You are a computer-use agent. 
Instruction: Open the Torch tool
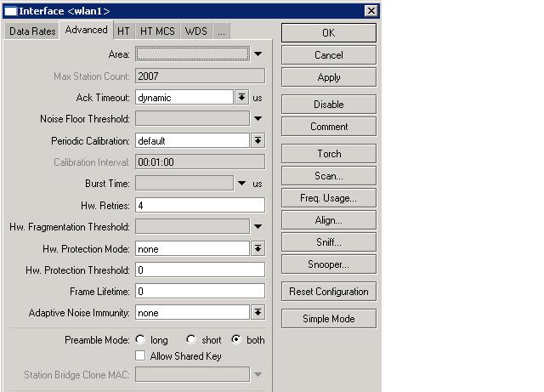coord(329,153)
